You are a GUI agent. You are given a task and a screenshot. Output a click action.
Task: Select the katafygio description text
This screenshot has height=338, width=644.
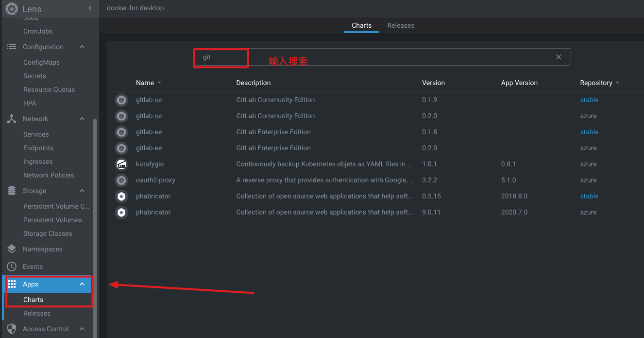coord(324,164)
